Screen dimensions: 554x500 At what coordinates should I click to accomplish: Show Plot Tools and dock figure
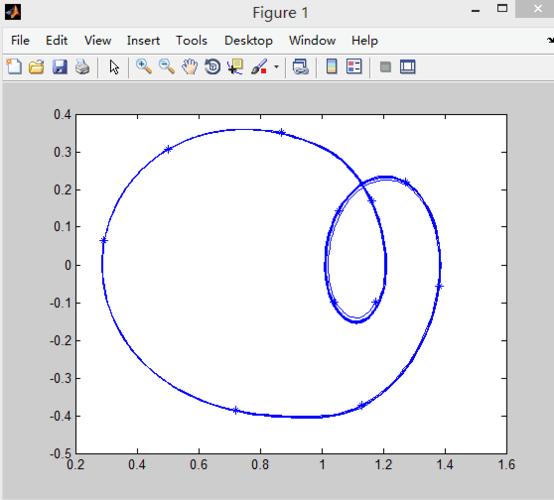pyautogui.click(x=408, y=67)
